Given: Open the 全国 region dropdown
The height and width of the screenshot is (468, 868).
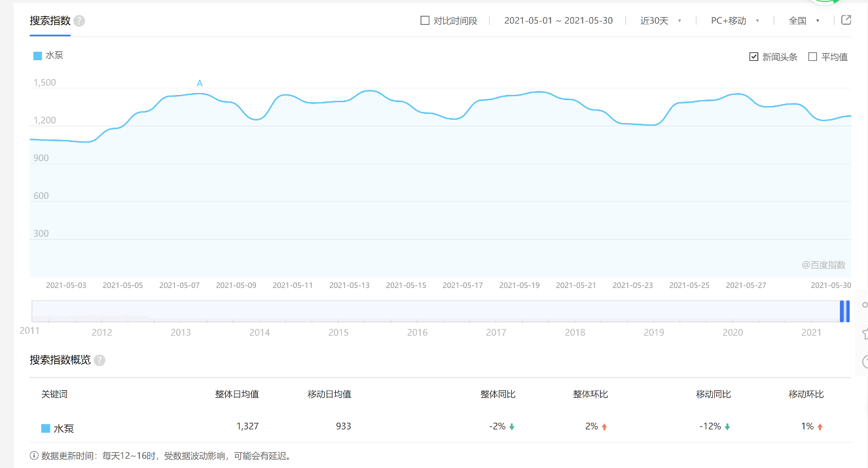Looking at the screenshot, I should point(804,21).
